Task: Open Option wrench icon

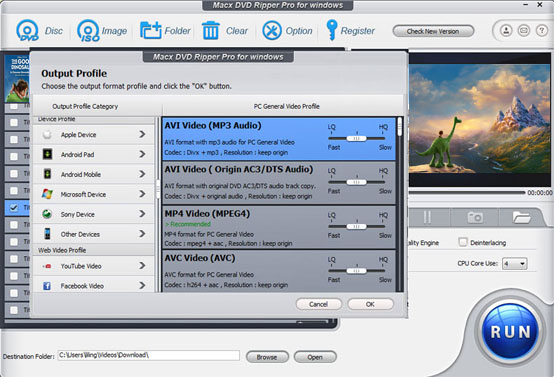Action: click(272, 30)
